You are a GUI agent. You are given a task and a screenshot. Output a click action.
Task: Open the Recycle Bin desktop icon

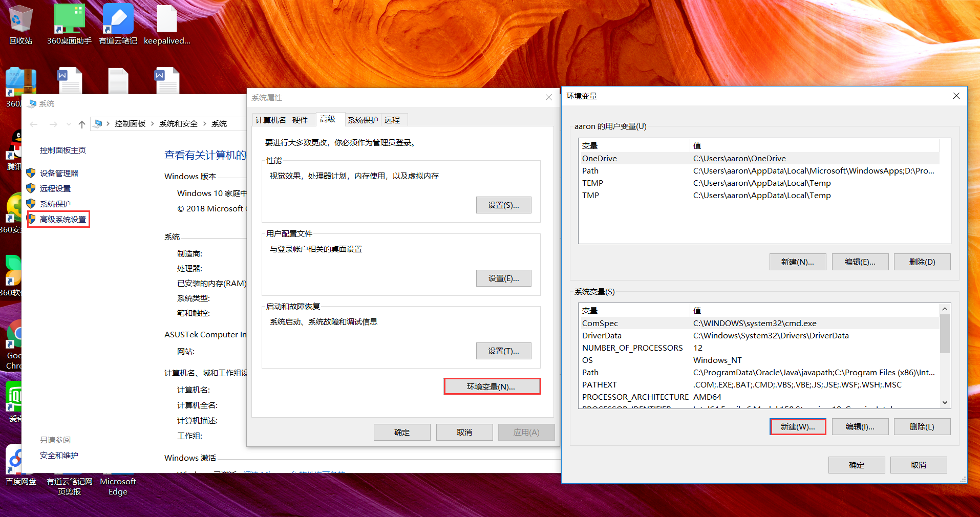pos(20,25)
